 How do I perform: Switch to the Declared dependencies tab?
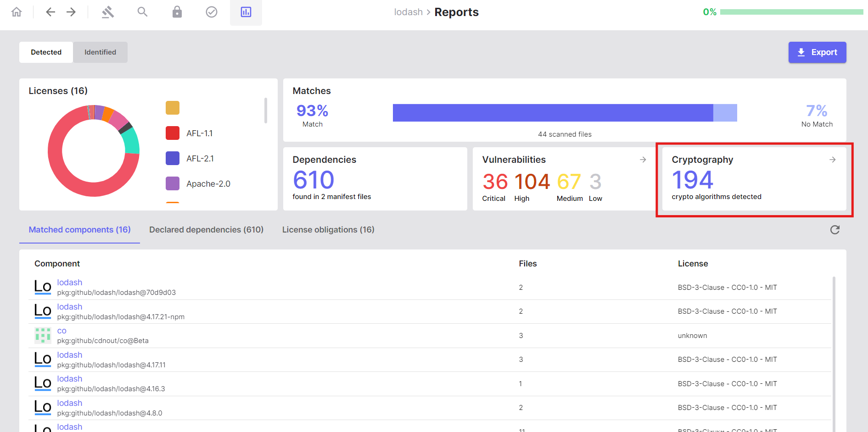[x=206, y=229]
